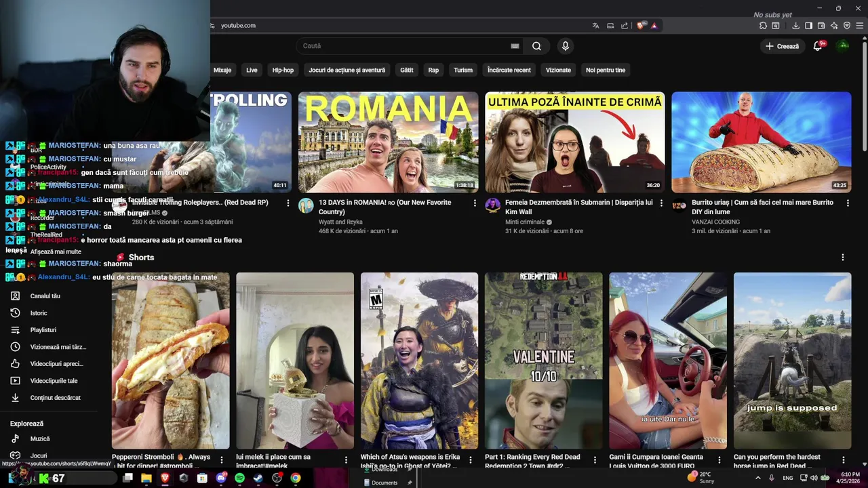Click the volume icon in system tray

pos(814,478)
